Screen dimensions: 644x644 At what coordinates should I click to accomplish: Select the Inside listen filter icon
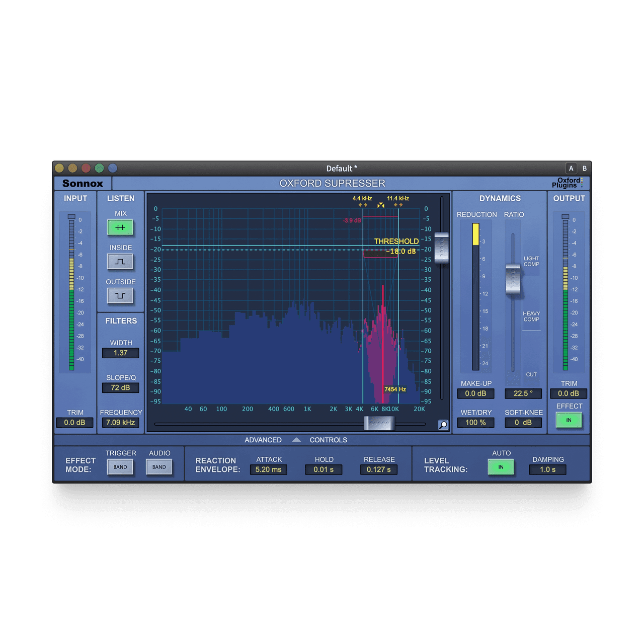tap(120, 262)
